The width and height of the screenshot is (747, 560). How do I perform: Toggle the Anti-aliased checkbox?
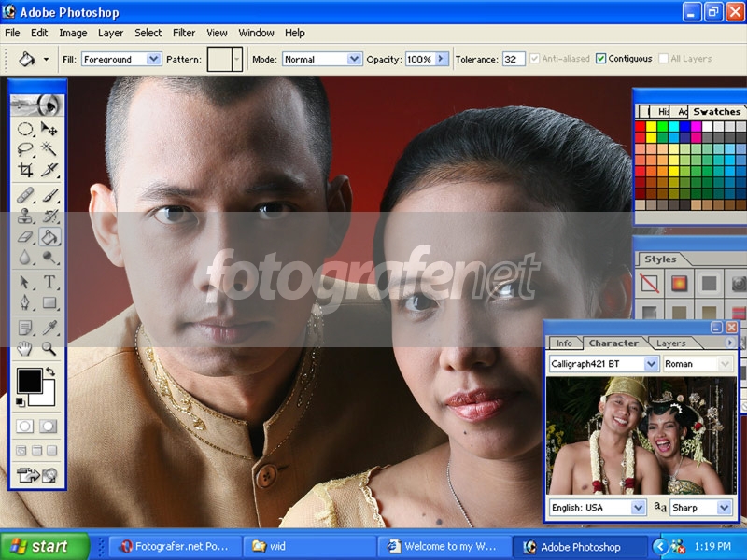(x=534, y=59)
